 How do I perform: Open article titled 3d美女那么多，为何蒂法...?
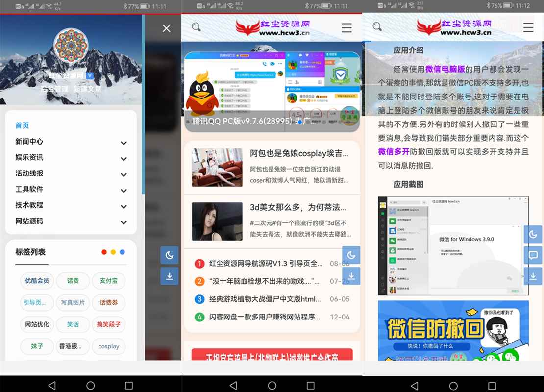point(298,207)
